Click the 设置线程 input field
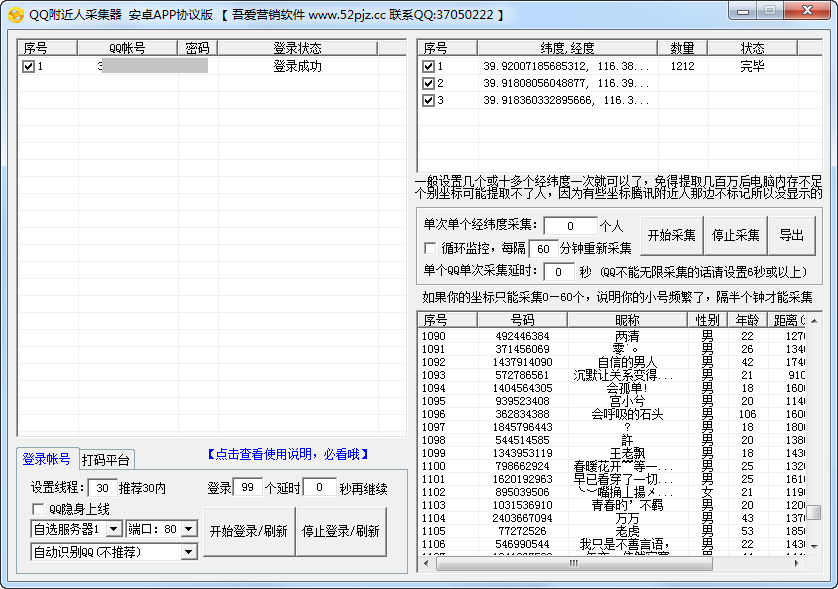 point(101,488)
